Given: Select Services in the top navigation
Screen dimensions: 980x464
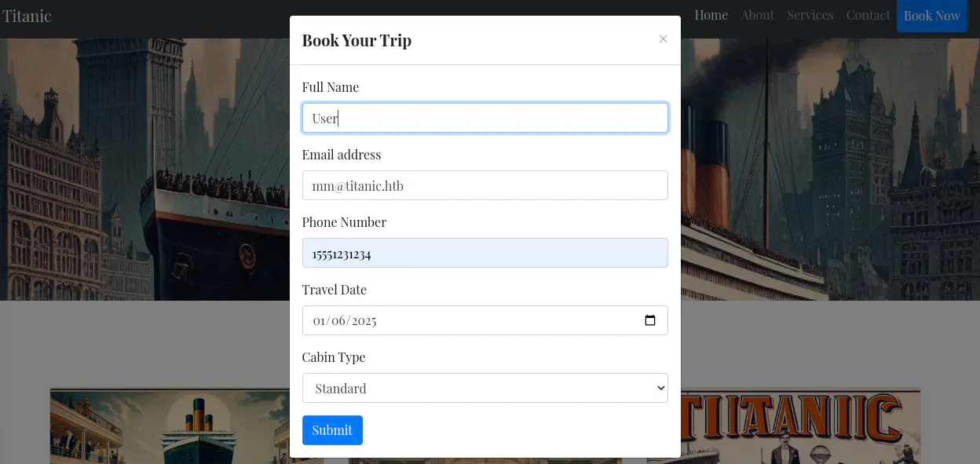Looking at the screenshot, I should [810, 15].
